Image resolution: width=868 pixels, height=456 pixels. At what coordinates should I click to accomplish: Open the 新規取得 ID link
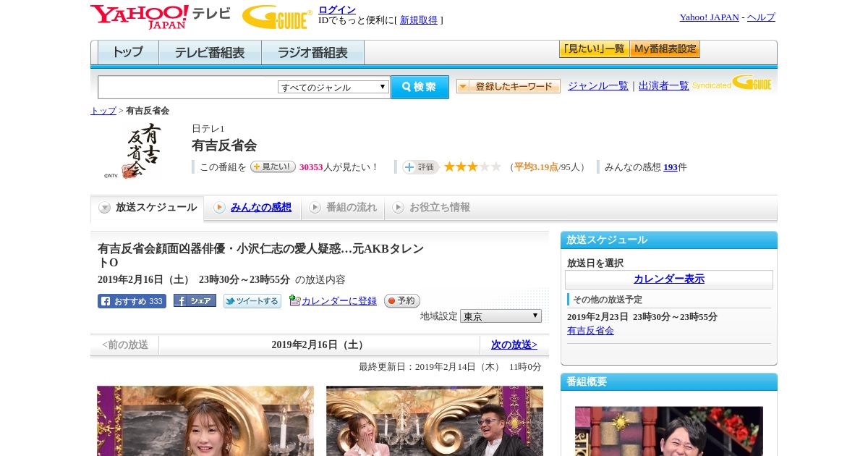tap(419, 20)
